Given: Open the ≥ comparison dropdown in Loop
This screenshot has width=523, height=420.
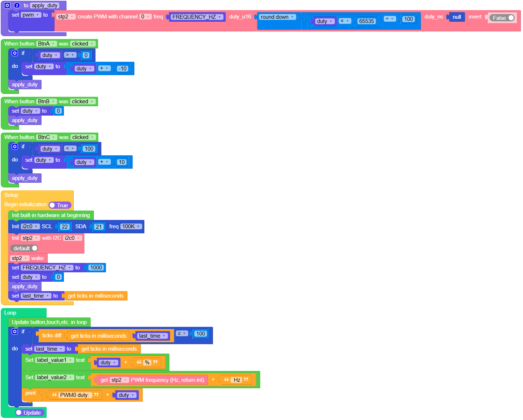Looking at the screenshot, I should coord(182,333).
